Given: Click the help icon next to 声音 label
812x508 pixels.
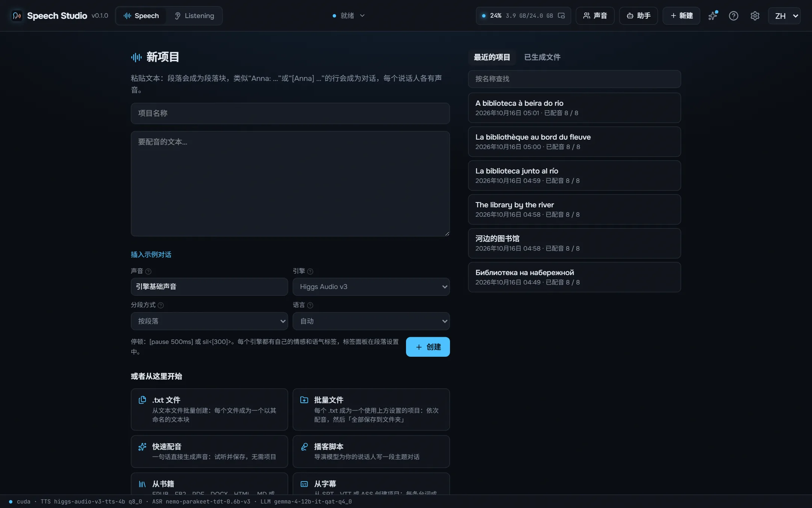Looking at the screenshot, I should point(148,271).
